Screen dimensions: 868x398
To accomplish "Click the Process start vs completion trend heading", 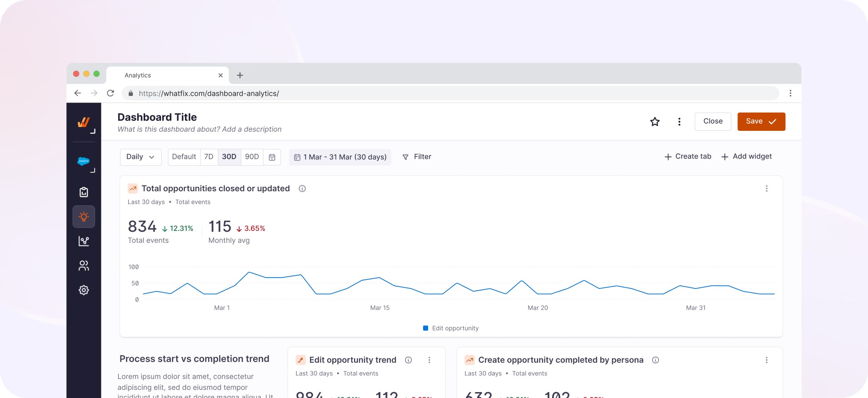I will pyautogui.click(x=195, y=359).
